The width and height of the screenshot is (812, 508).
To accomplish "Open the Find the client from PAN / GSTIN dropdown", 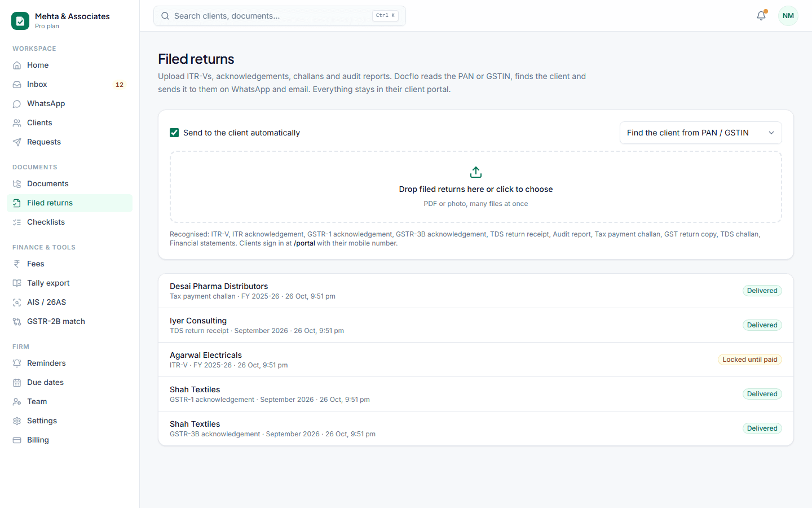I will pos(701,133).
